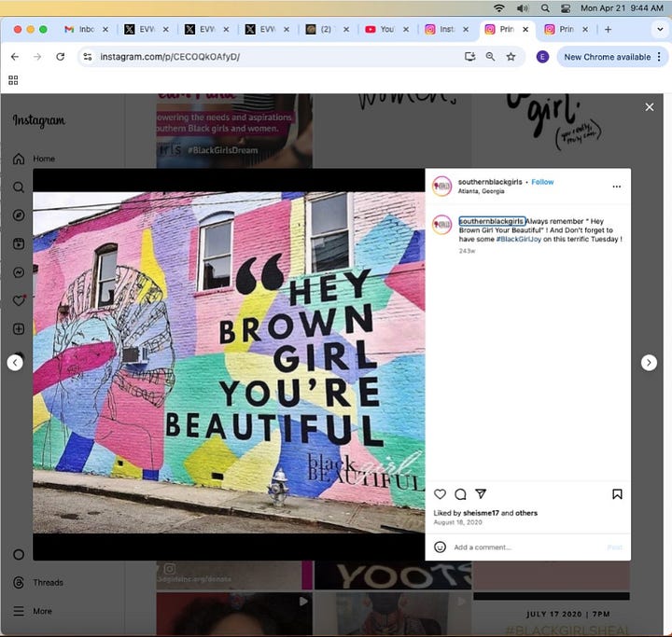Open Messages icon in sidebar
This screenshot has width=672, height=637.
click(19, 272)
